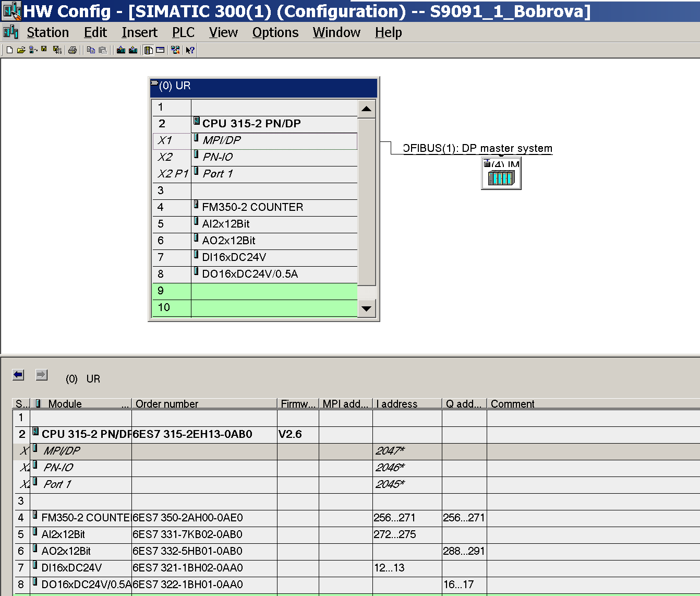Click the Open station folder icon

[x=21, y=50]
